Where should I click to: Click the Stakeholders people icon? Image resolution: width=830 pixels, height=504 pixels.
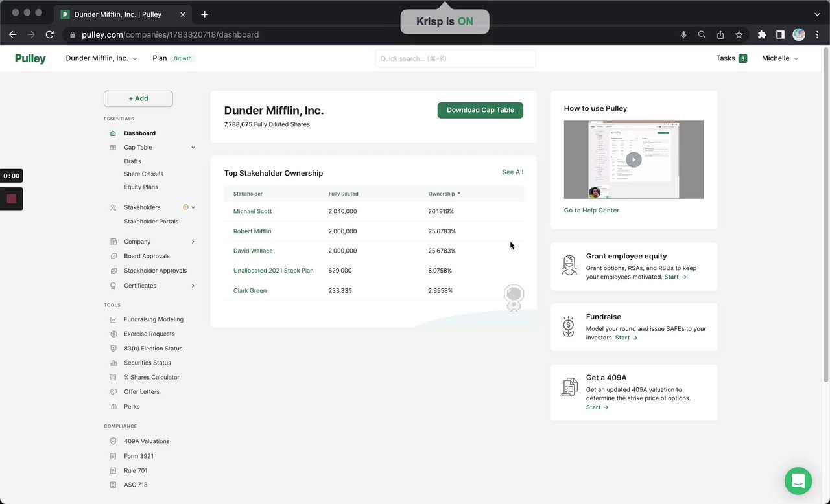tap(113, 207)
